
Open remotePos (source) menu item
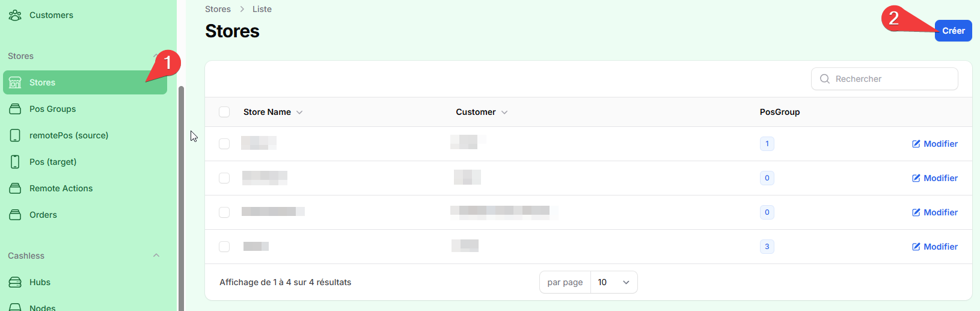pyautogui.click(x=85, y=135)
